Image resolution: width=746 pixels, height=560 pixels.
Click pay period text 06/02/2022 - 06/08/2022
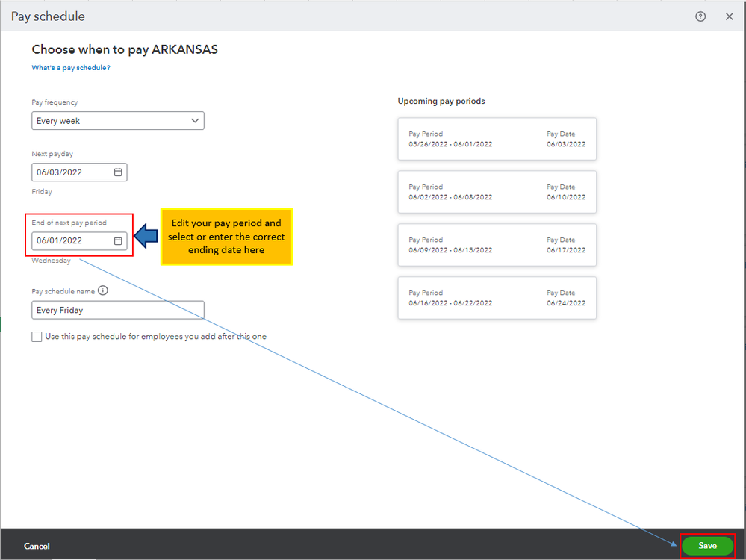[450, 197]
